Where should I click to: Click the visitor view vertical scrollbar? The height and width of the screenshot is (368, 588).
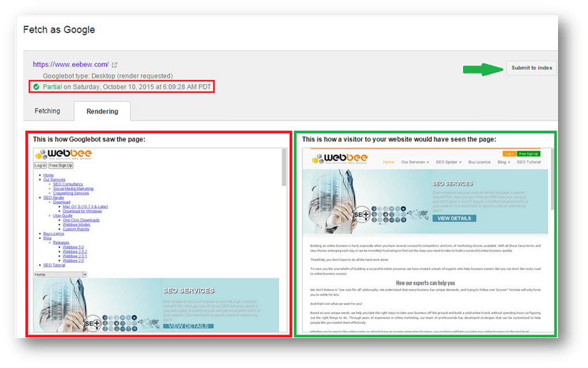[553, 179]
